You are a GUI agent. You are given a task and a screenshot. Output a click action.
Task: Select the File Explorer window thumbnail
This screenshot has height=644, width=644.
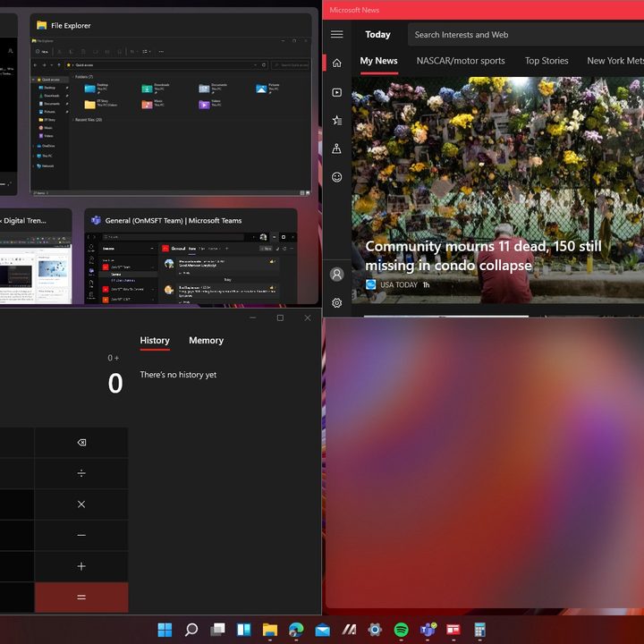pyautogui.click(x=171, y=104)
